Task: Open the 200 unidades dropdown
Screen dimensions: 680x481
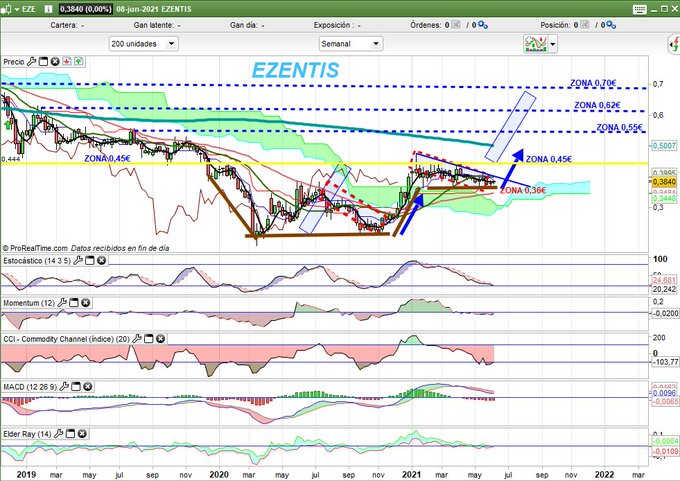Action: point(143,44)
